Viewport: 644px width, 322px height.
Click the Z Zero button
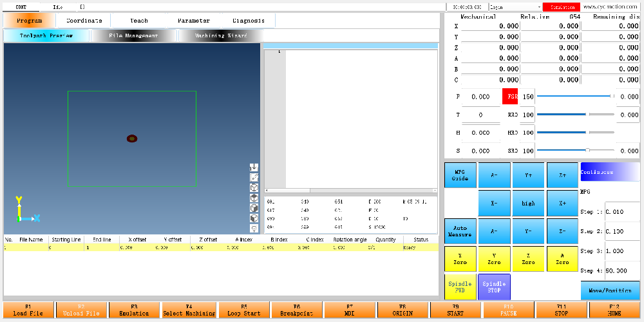(x=528, y=259)
